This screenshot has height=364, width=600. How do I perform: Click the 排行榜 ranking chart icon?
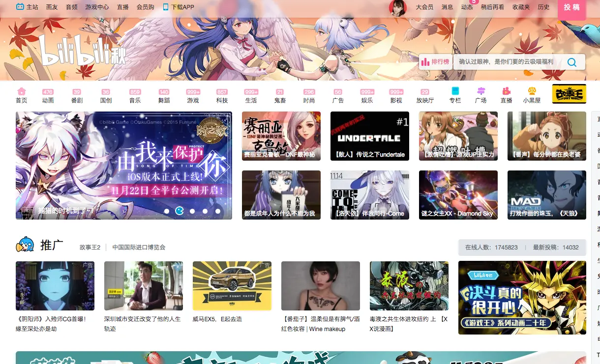425,62
